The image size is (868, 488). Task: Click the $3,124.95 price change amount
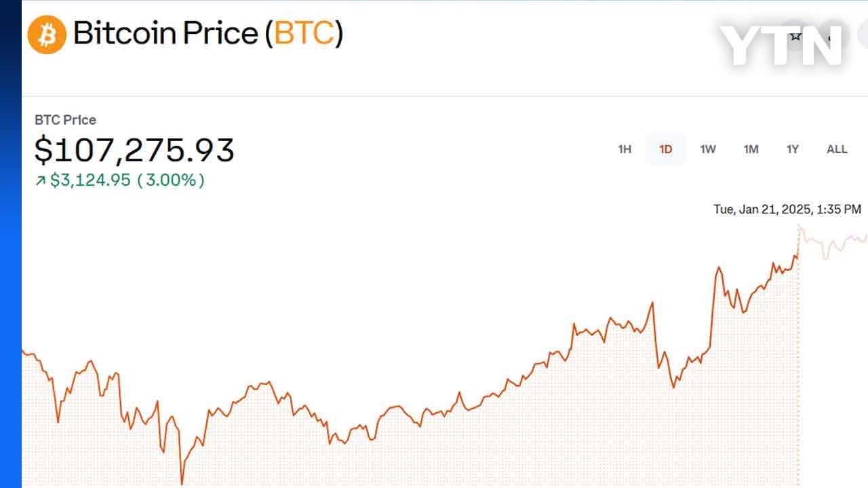coord(90,180)
